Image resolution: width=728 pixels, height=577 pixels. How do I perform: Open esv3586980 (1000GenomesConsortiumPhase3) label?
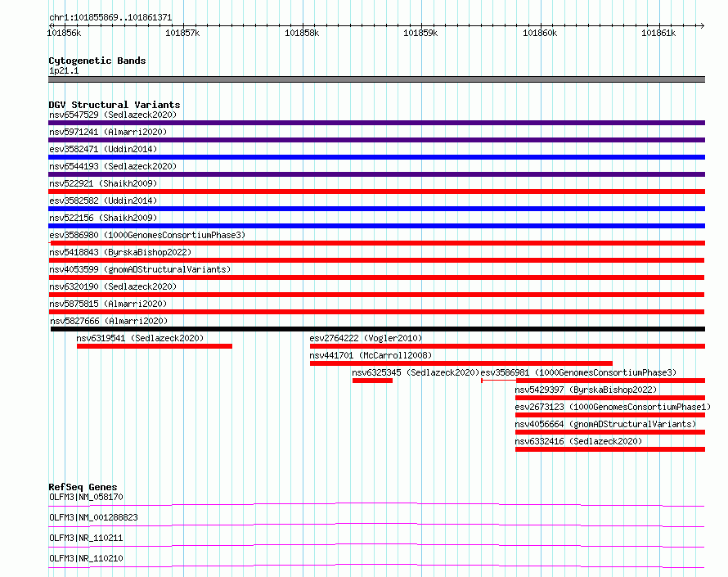147,235
